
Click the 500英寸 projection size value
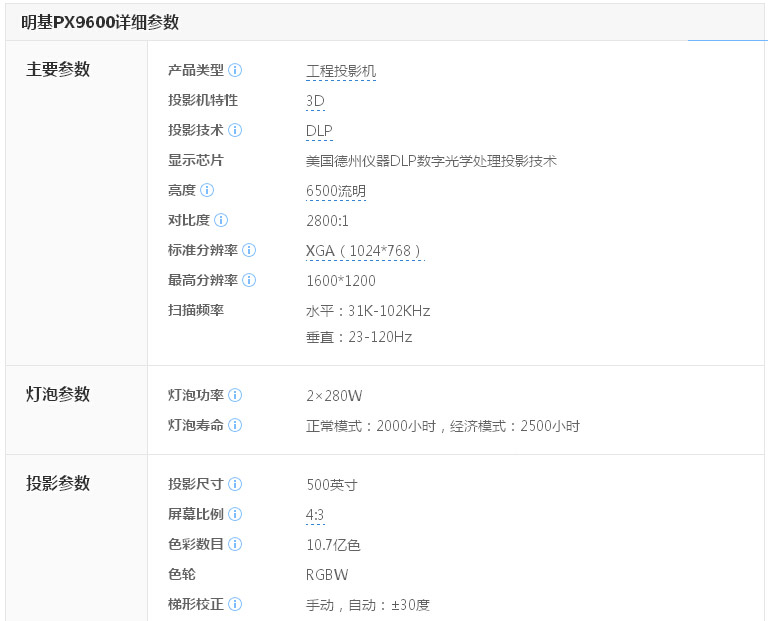click(x=332, y=485)
